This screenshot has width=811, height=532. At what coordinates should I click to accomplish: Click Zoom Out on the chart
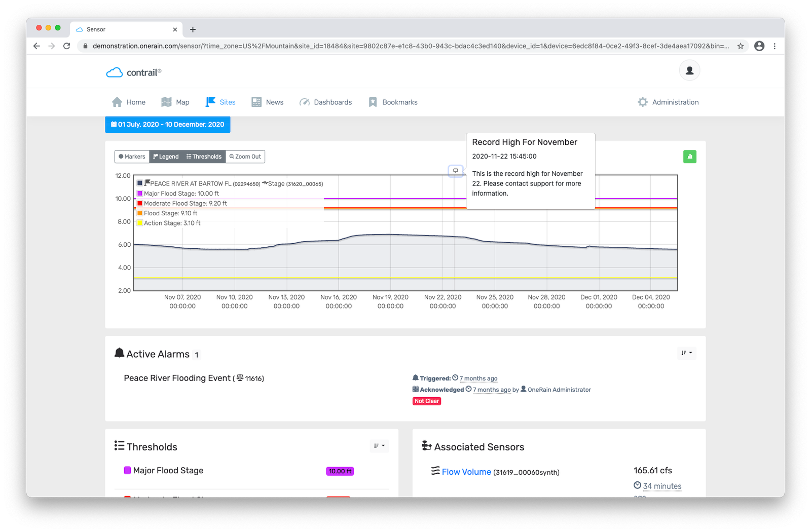[245, 157]
